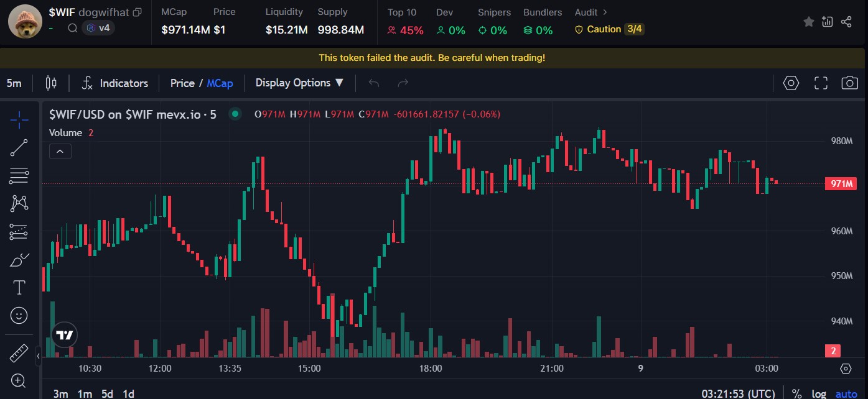Expand the Audit details arrow

(x=605, y=12)
